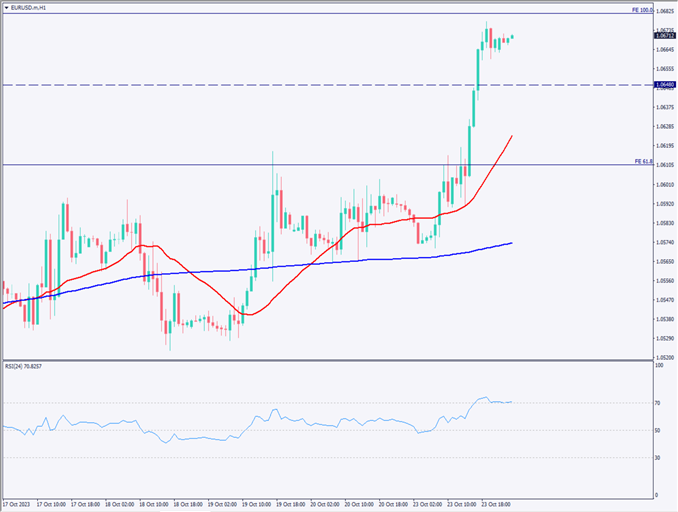Select the FE 100.0 Fibonacci label
Viewport: 678px width, 512px height.
point(643,9)
